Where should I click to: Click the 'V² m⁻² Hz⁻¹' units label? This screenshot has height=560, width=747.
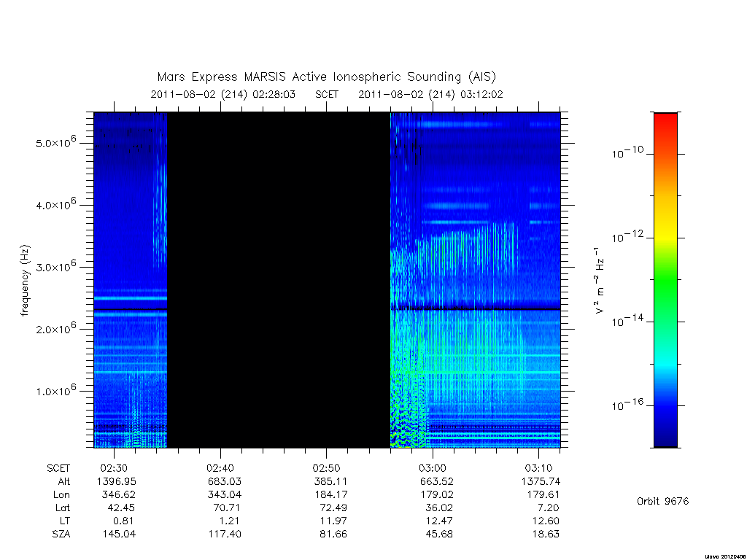600,281
